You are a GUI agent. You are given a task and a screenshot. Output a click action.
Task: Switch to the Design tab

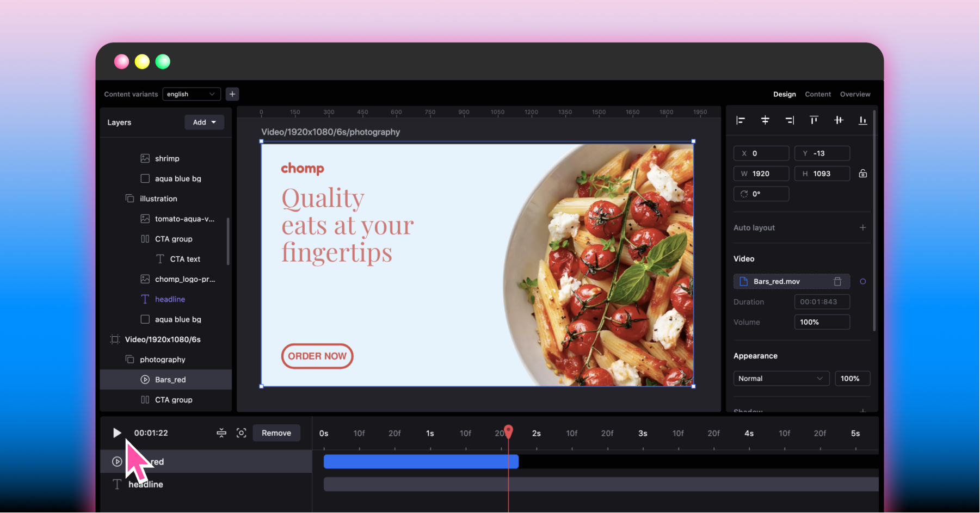tap(785, 94)
